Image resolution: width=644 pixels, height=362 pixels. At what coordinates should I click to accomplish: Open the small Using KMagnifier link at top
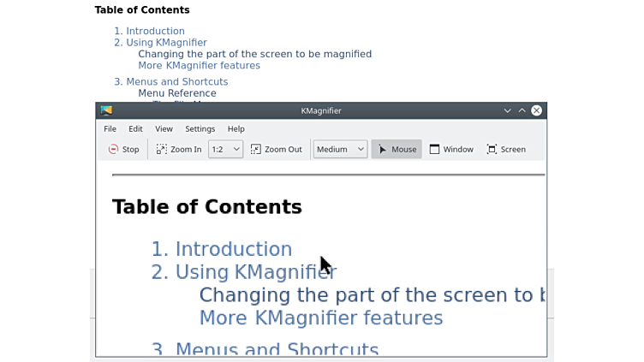(x=166, y=42)
